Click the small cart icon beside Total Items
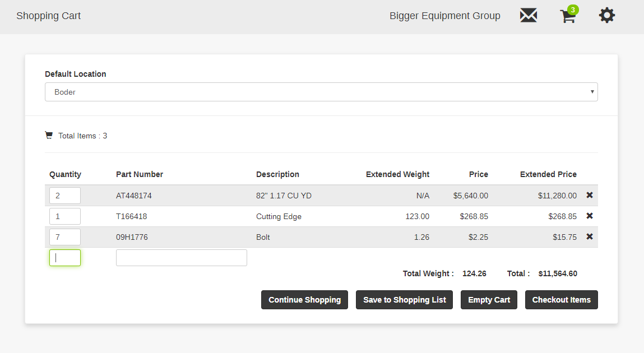Screen dimensions: 644x353 tap(49, 136)
